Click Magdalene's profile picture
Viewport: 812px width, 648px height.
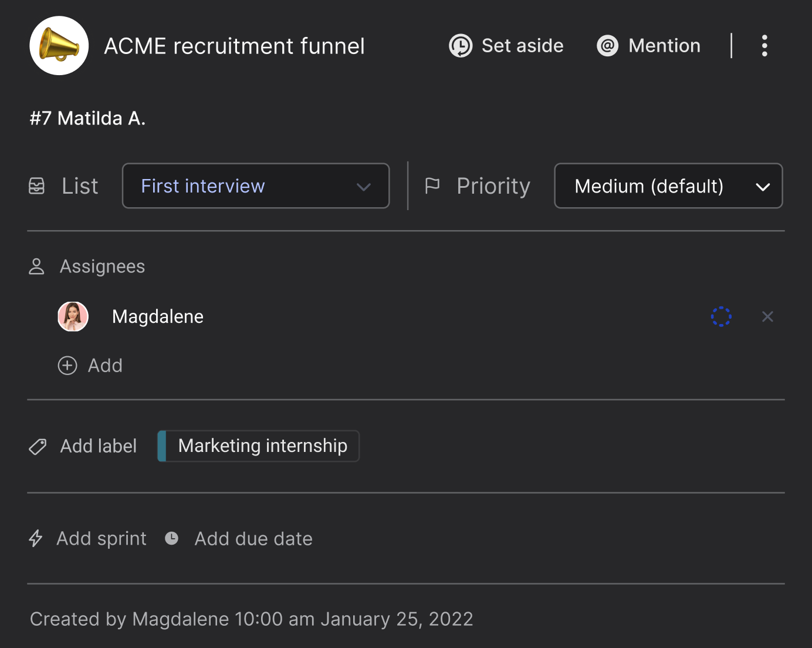point(73,316)
